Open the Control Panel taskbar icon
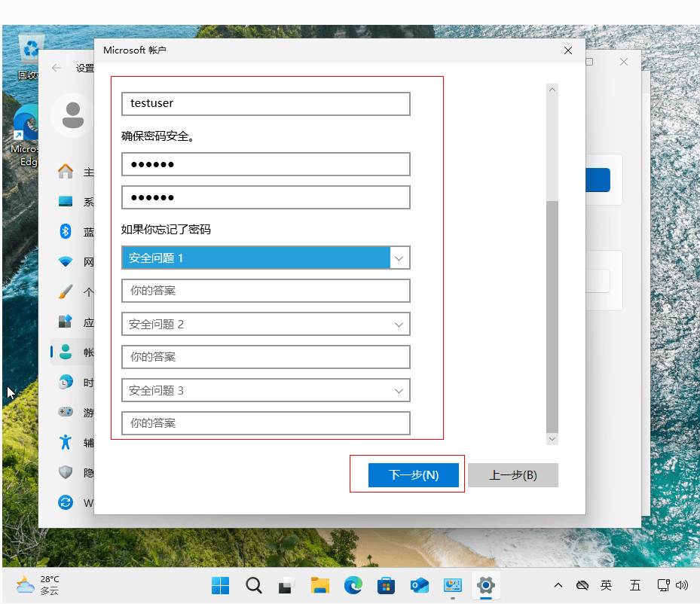The image size is (700, 604). click(453, 585)
